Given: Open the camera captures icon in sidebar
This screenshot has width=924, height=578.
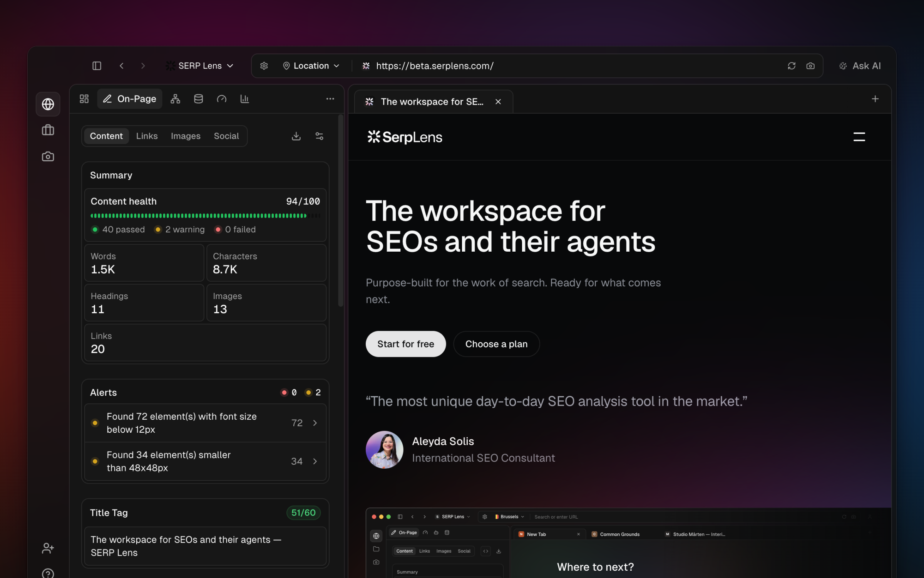Looking at the screenshot, I should coord(48,156).
